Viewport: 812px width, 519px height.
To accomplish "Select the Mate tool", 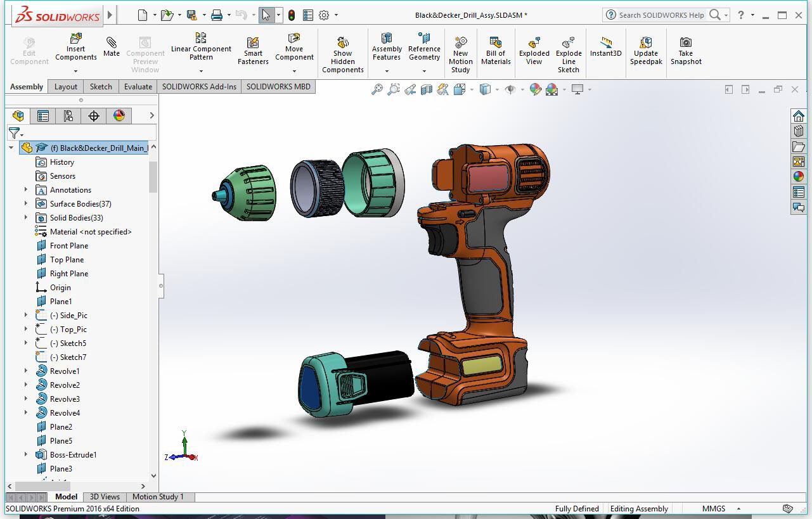I will pos(112,48).
